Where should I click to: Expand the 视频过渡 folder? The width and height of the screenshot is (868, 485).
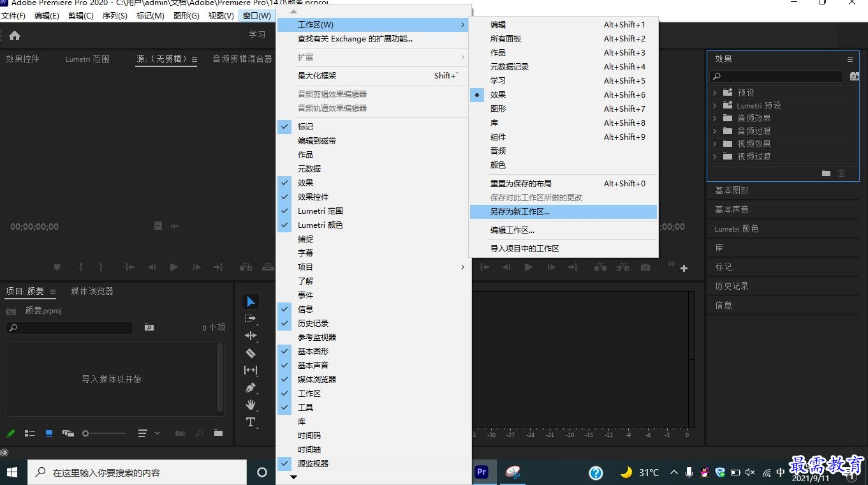[x=715, y=156]
